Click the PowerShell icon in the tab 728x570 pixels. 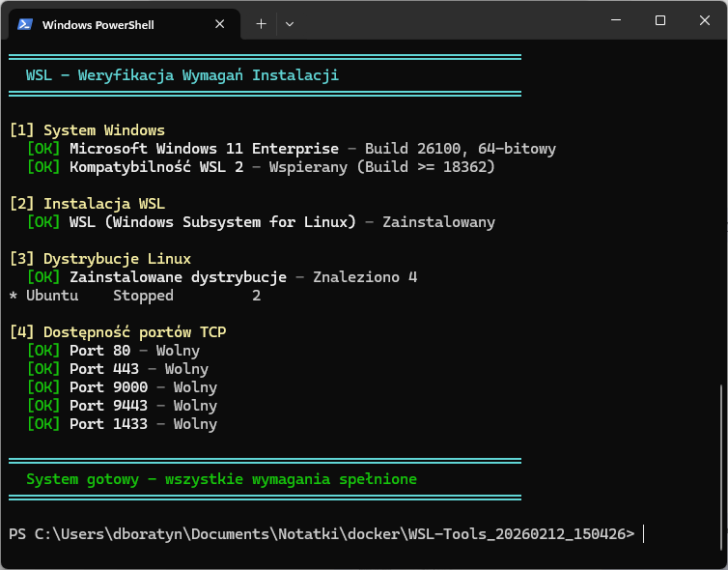pyautogui.click(x=24, y=24)
